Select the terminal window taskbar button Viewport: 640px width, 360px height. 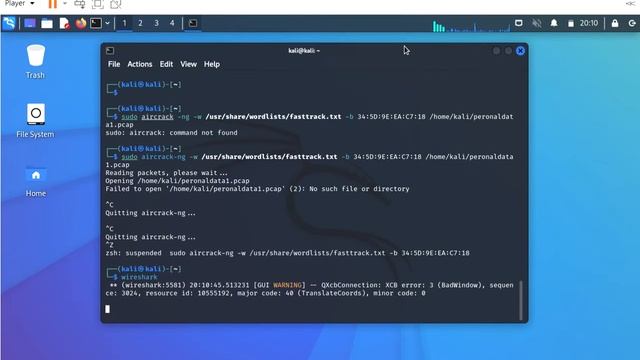193,23
